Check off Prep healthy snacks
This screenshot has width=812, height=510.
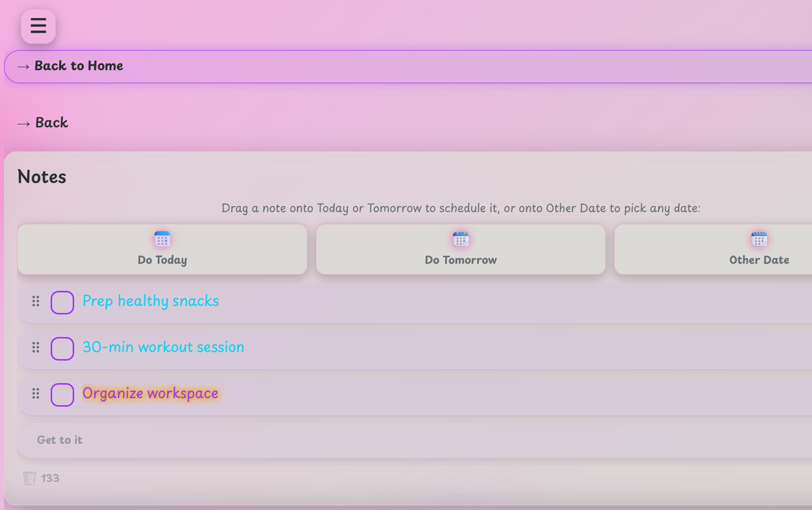(62, 302)
